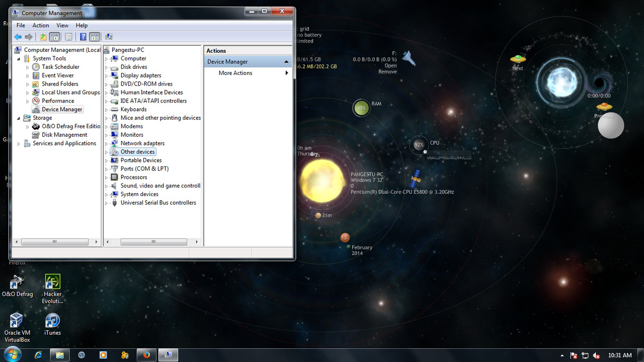
Task: Open Hacker Evolution desktop shortcut
Action: pyautogui.click(x=52, y=289)
